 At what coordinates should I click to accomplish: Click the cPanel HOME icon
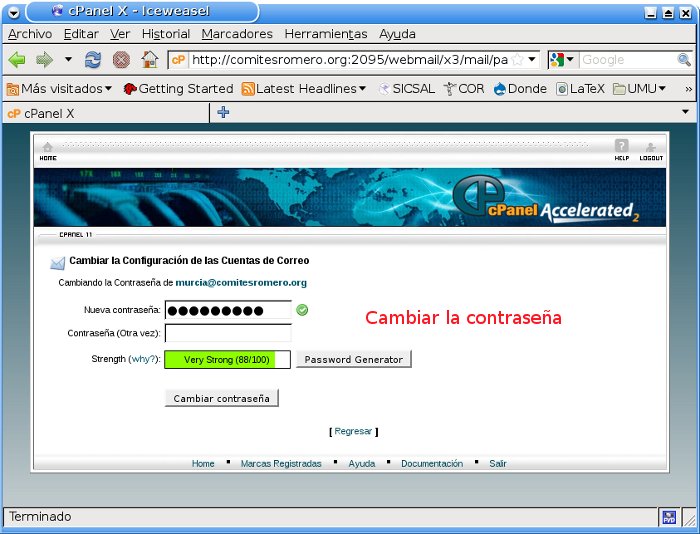coord(48,151)
